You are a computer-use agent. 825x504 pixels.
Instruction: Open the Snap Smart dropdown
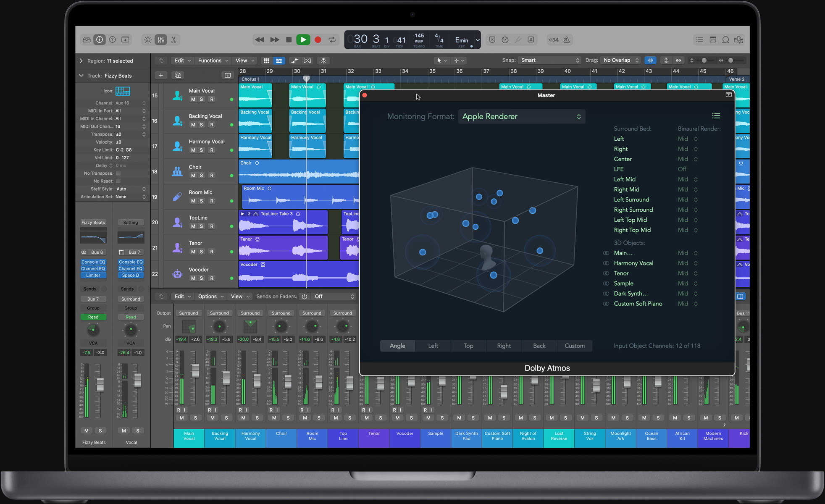549,60
